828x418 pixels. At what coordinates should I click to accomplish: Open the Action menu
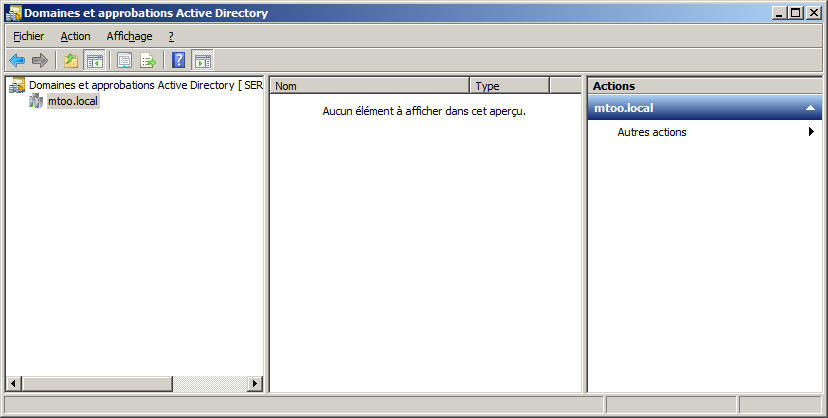[75, 36]
